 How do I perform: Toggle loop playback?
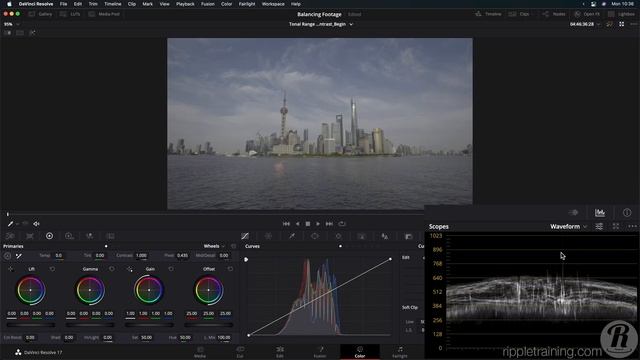tap(342, 224)
